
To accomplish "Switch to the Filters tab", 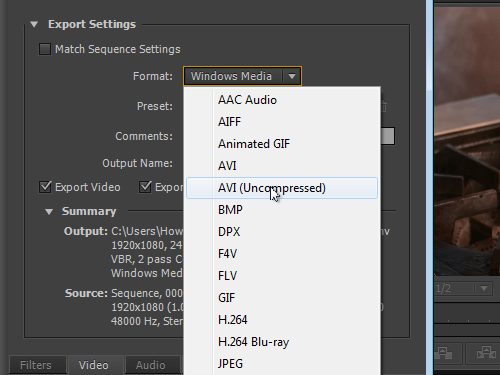I will (x=36, y=365).
